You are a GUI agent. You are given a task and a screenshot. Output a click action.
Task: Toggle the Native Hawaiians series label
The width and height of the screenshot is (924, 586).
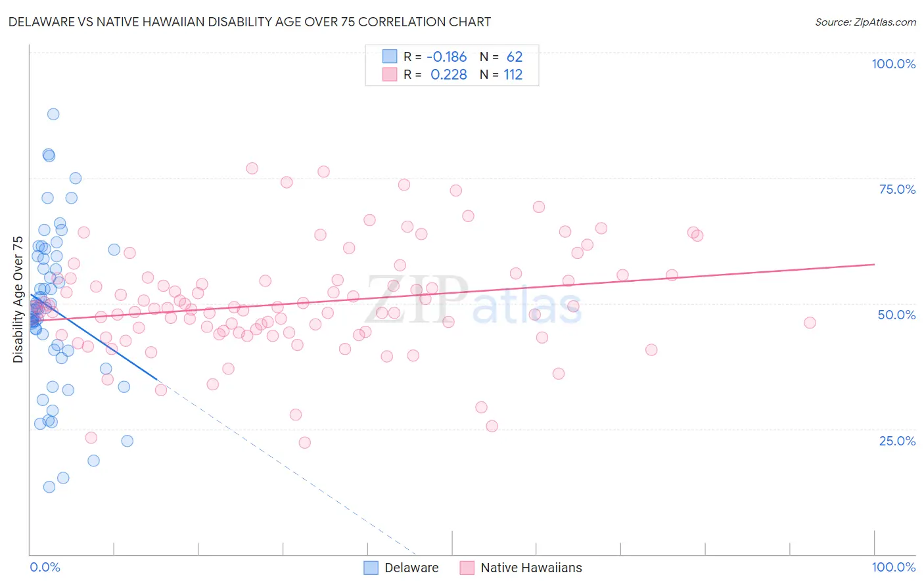[x=531, y=568]
